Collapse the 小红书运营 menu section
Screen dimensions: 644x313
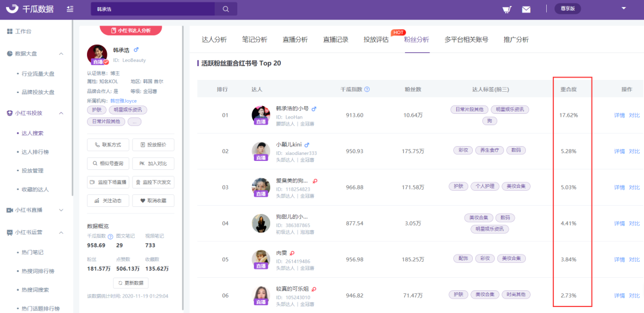tap(61, 233)
